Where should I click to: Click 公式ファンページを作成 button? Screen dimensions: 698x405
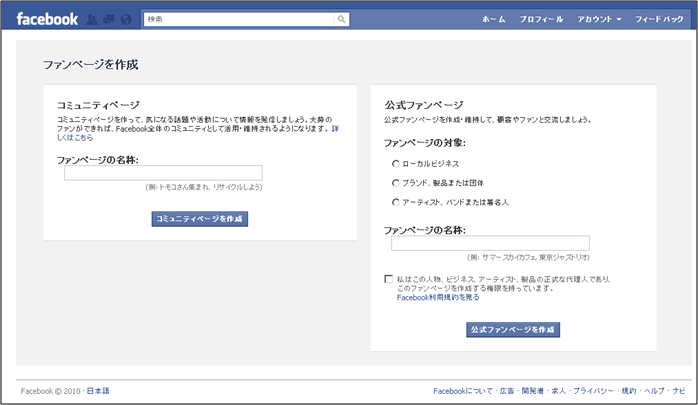coord(513,330)
